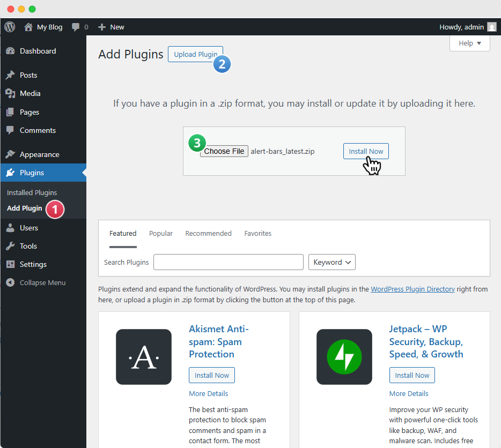Open the WordPress Plugin Directory link
This screenshot has width=501, height=448.
[x=412, y=289]
